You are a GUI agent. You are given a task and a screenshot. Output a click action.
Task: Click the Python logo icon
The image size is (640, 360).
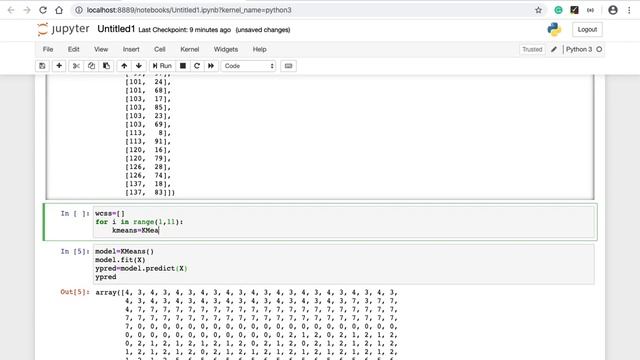(x=554, y=29)
